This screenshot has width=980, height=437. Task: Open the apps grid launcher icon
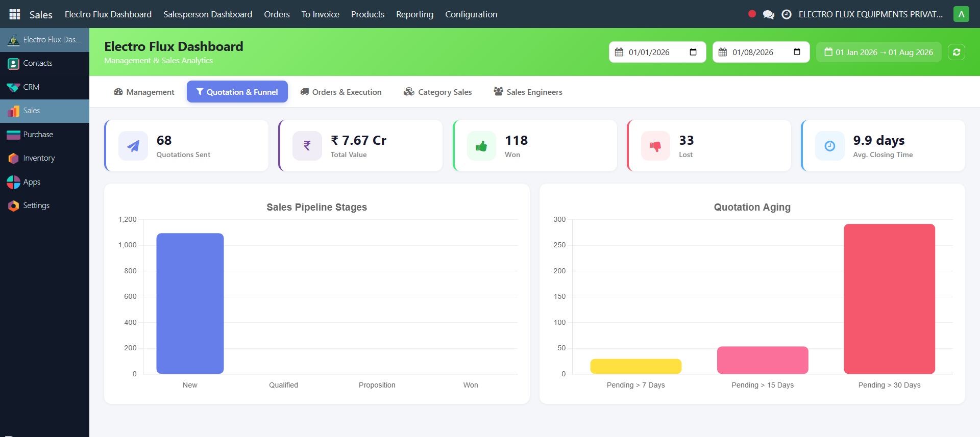[x=15, y=14]
